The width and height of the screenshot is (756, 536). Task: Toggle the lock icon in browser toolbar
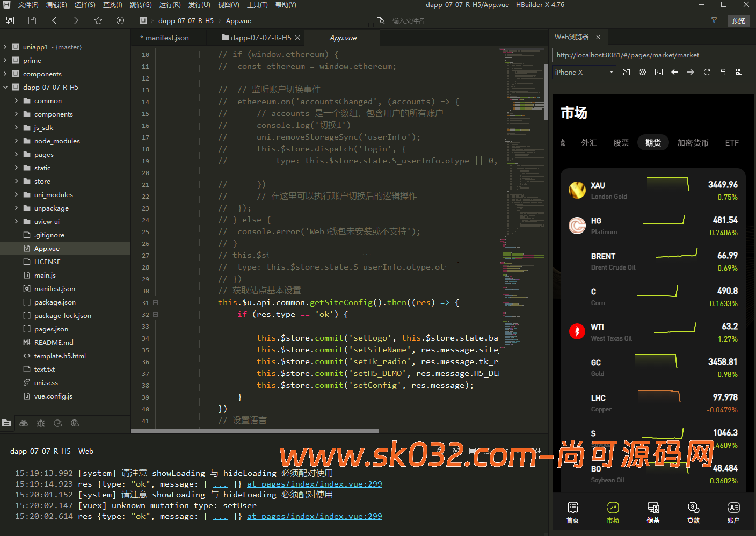coord(723,72)
